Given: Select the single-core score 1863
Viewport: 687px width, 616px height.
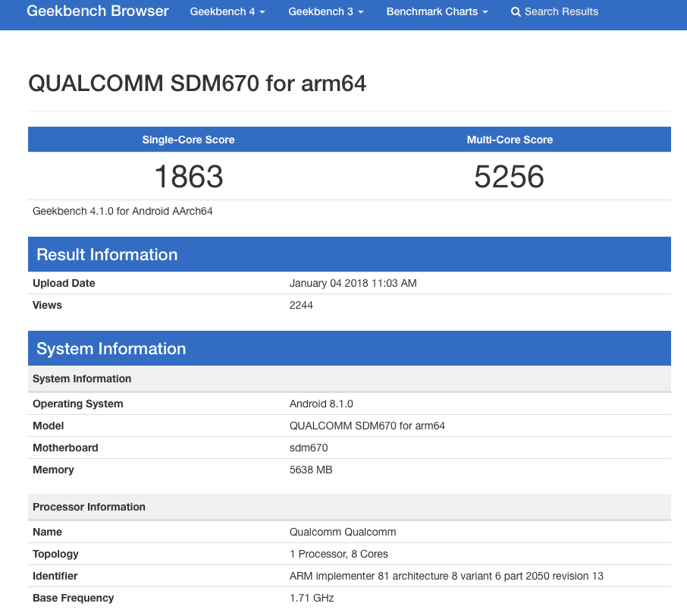Looking at the screenshot, I should click(x=189, y=177).
